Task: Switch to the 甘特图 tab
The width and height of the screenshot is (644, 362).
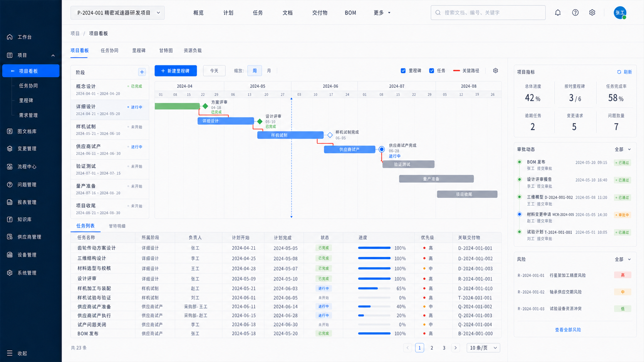Action: [x=166, y=50]
